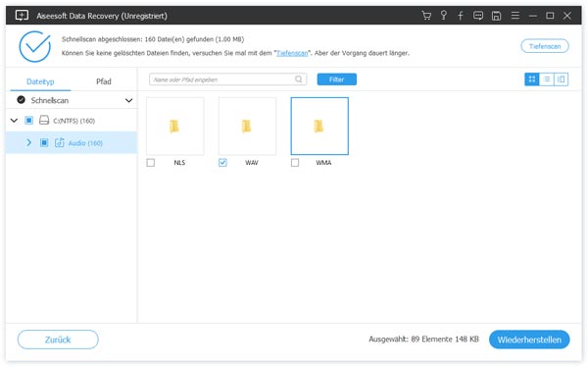The width and height of the screenshot is (588, 367).
Task: Click the 'Schnellscan abgeschlossen' status text
Action: (153, 39)
